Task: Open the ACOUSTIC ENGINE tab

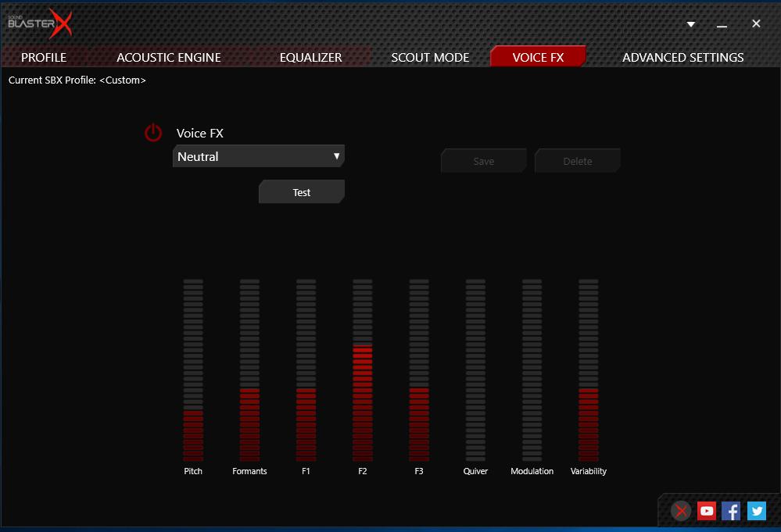Action: 169,57
